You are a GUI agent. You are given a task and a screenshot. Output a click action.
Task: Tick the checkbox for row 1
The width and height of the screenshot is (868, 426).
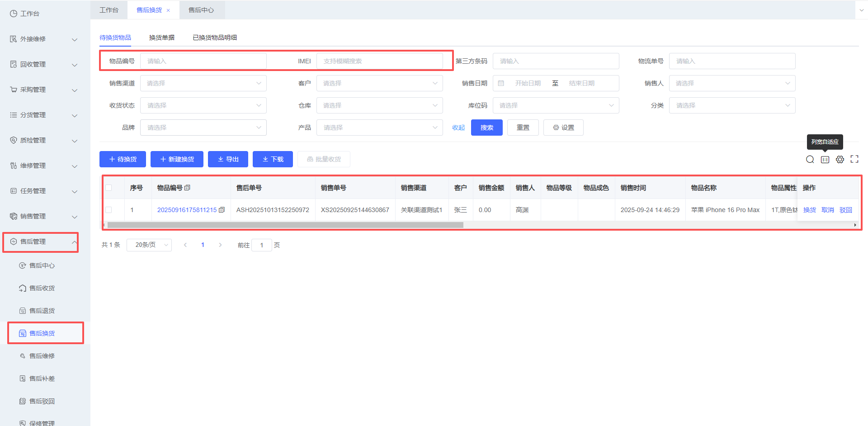pos(108,210)
